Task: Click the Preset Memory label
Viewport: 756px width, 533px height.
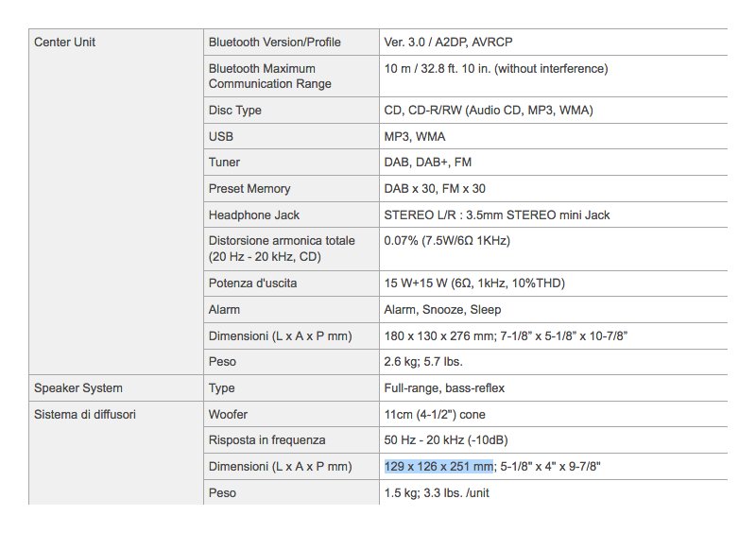Action: tap(249, 189)
